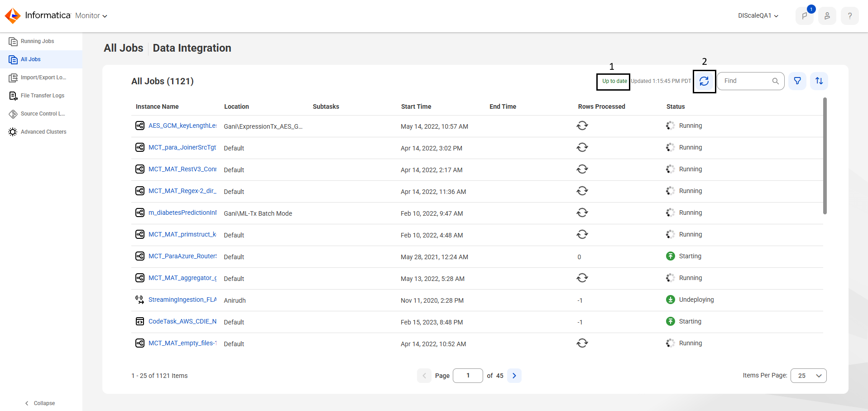
Task: Click the Informatica logo icon
Action: tap(13, 16)
